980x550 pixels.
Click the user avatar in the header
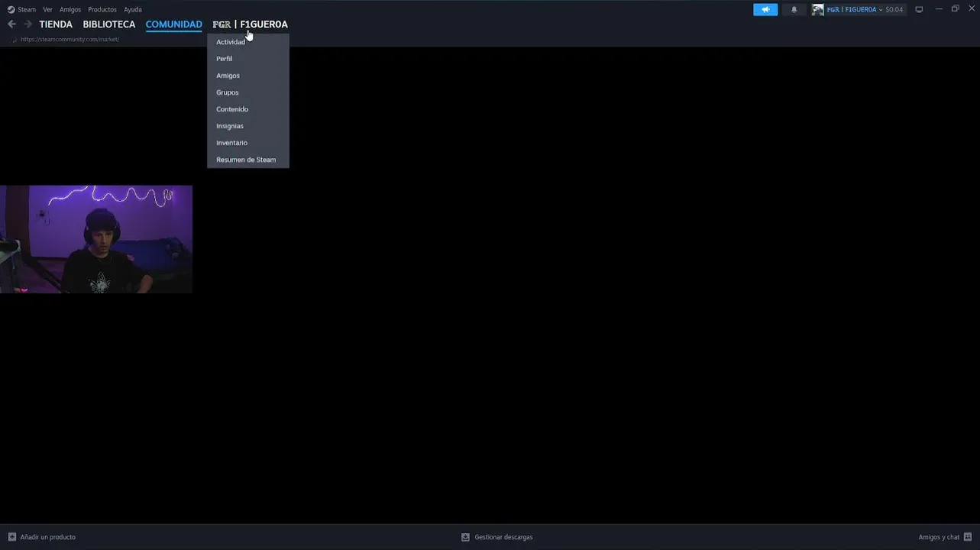[818, 9]
